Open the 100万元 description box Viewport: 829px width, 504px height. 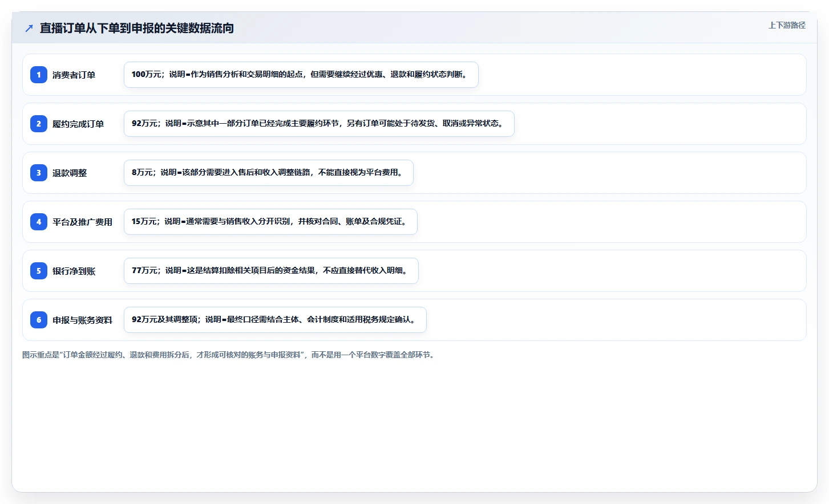301,75
